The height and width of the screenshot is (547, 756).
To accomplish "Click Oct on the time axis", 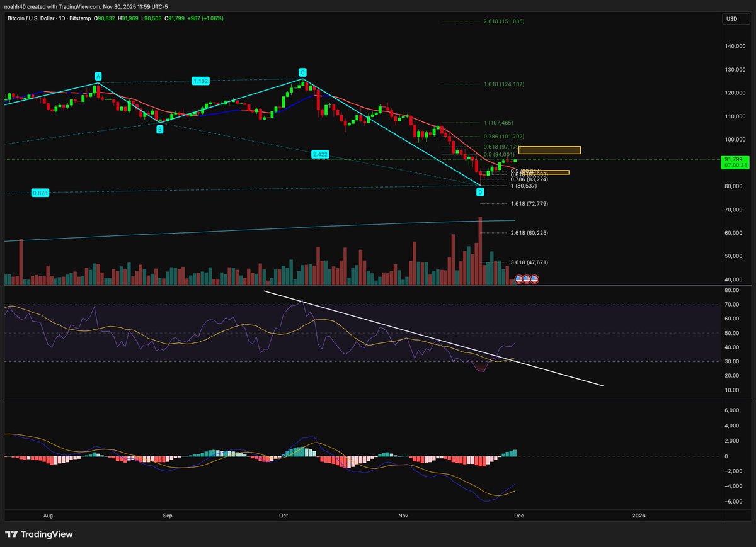I will pyautogui.click(x=283, y=516).
